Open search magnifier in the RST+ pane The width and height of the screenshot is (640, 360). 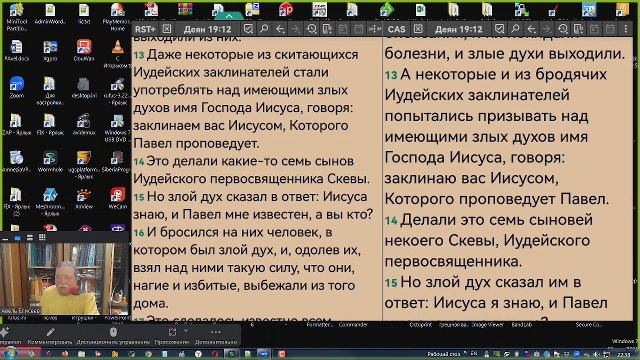(x=264, y=29)
